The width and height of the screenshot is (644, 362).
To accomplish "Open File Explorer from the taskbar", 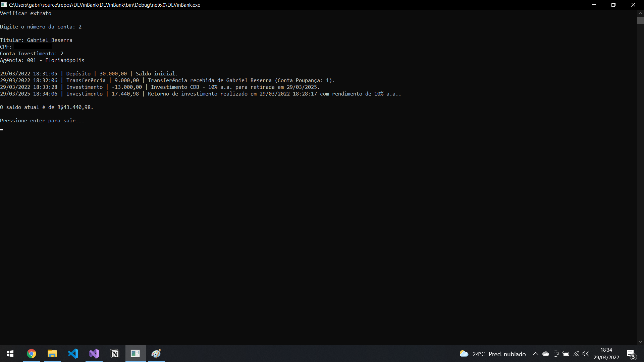I will (52, 354).
